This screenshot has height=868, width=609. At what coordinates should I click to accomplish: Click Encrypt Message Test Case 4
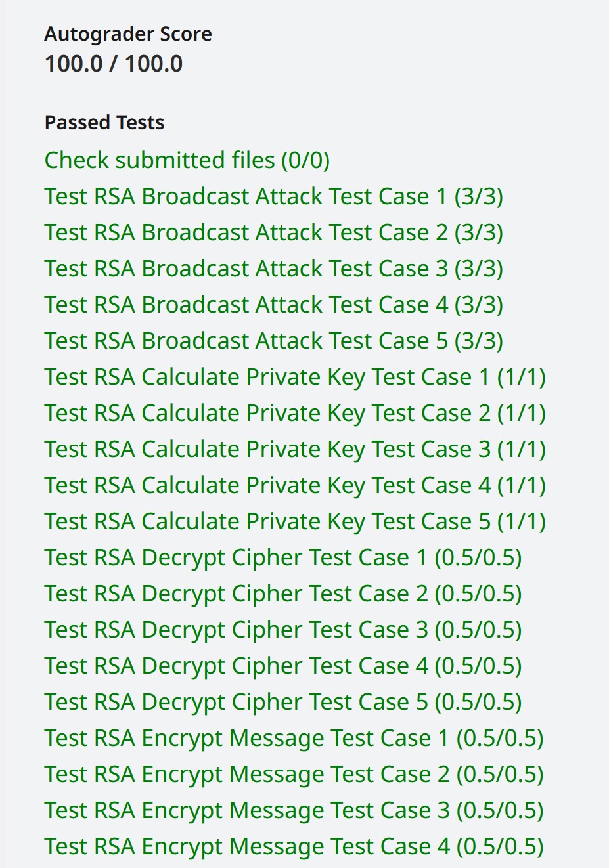[x=294, y=846]
